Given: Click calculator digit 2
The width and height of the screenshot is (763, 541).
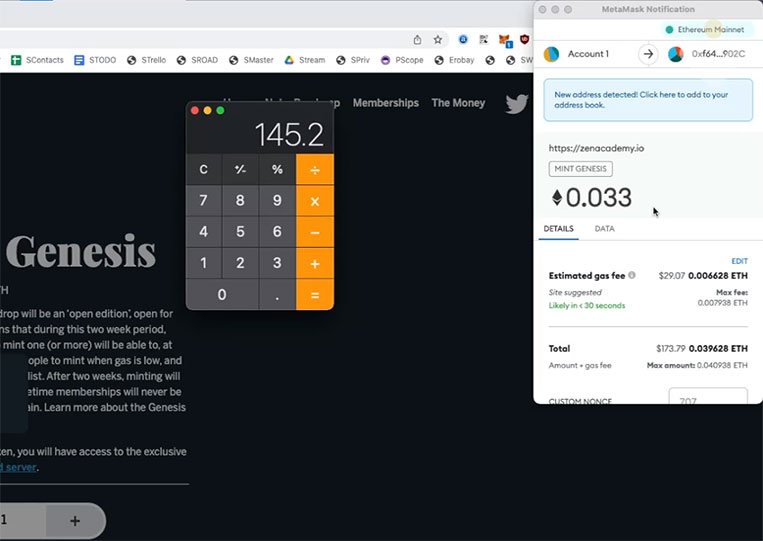Looking at the screenshot, I should (240, 263).
